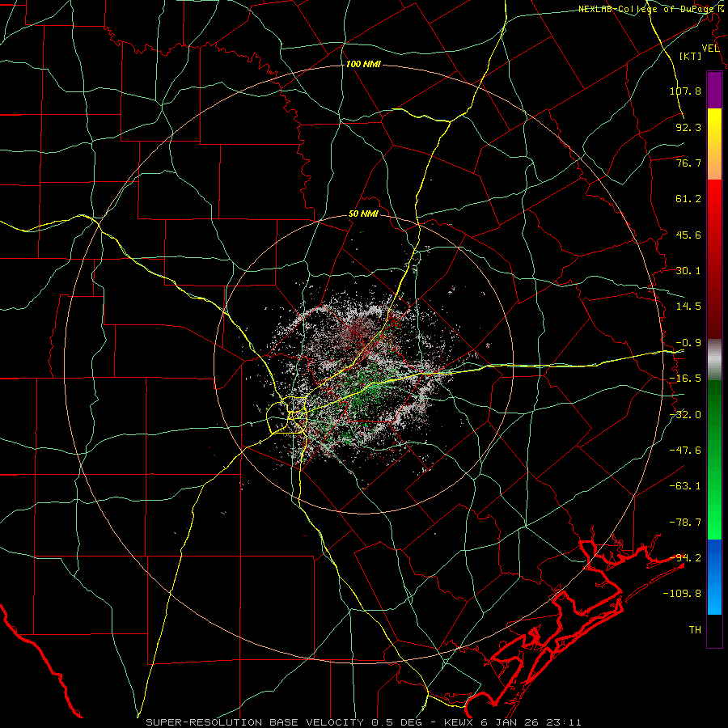Click the 23:11 timestamp in caption
The image size is (728, 728).
(x=564, y=722)
